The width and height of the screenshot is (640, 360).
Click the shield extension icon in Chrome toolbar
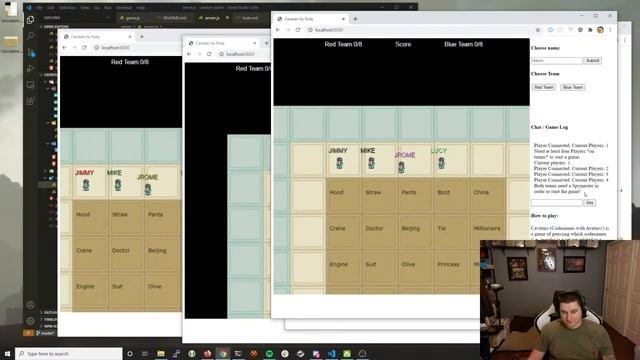coord(580,30)
